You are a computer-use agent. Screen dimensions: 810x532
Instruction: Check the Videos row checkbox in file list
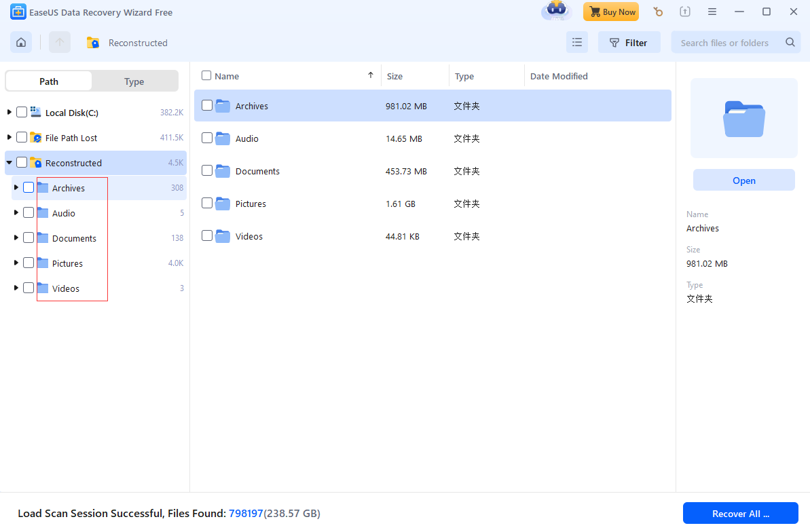(x=207, y=235)
